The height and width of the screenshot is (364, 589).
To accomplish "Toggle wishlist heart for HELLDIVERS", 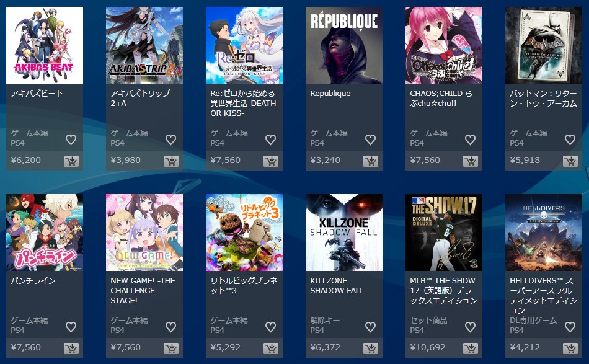I will click(570, 327).
